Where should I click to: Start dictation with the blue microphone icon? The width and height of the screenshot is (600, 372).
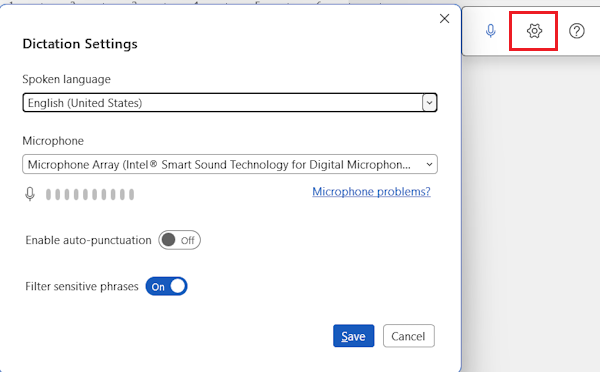coord(491,31)
